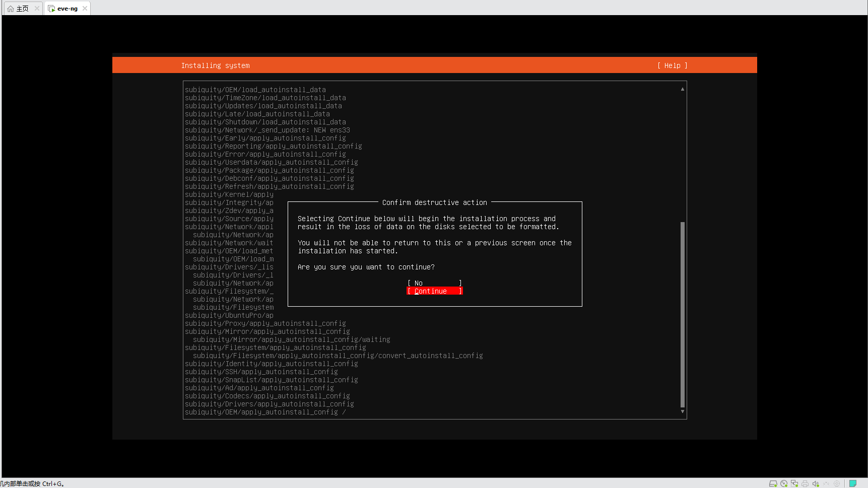Click log line 'subiquity/OEM/apply_autoinstall_config /'
Screen dimensions: 868x488
(x=265, y=412)
